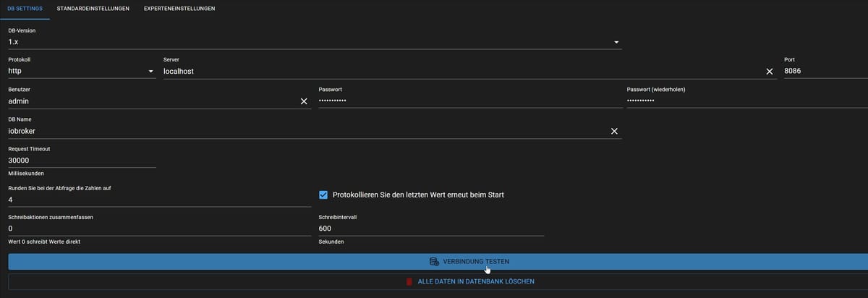868x298 pixels.
Task: Click Alle Daten in Datenbank löschen
Action: pyautogui.click(x=438, y=281)
